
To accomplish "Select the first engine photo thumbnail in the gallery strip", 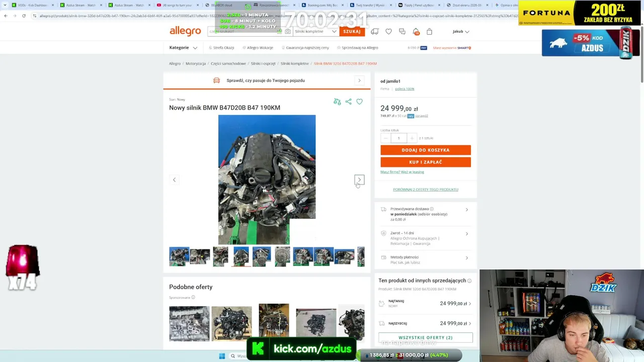I will (179, 256).
